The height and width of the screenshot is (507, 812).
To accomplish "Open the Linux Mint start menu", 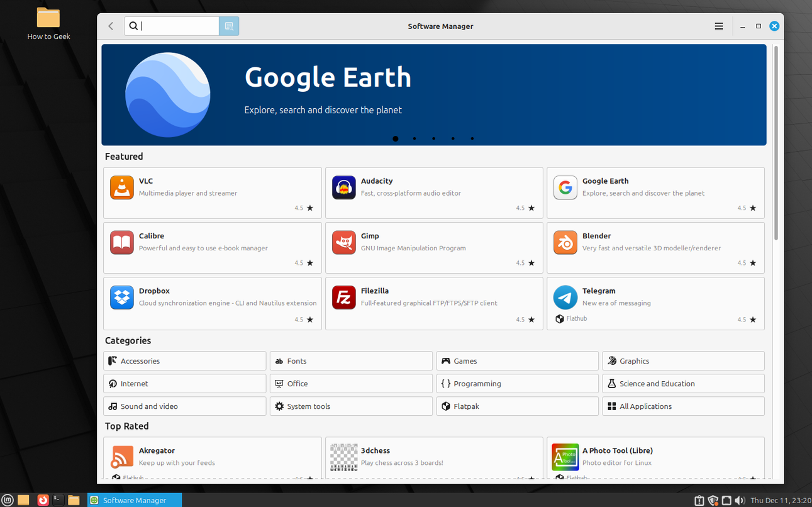I will pos(8,500).
